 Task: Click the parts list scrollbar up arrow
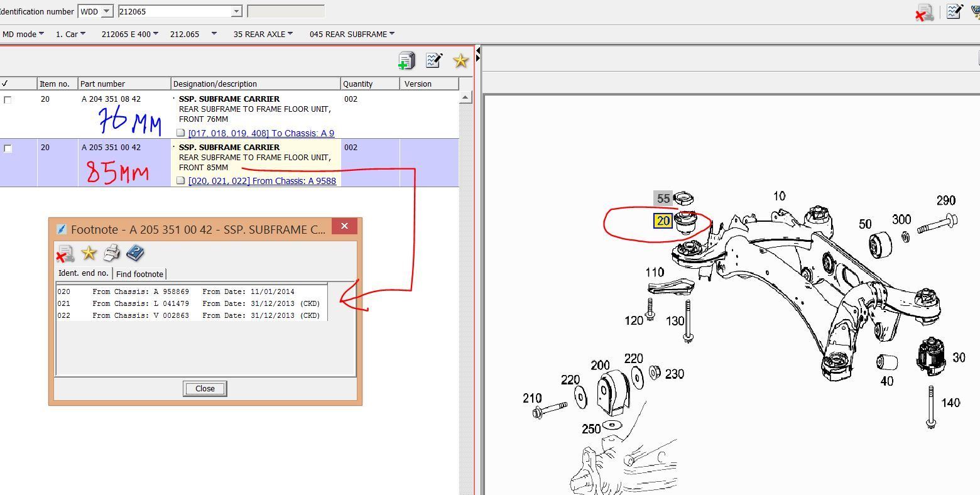coord(465,97)
